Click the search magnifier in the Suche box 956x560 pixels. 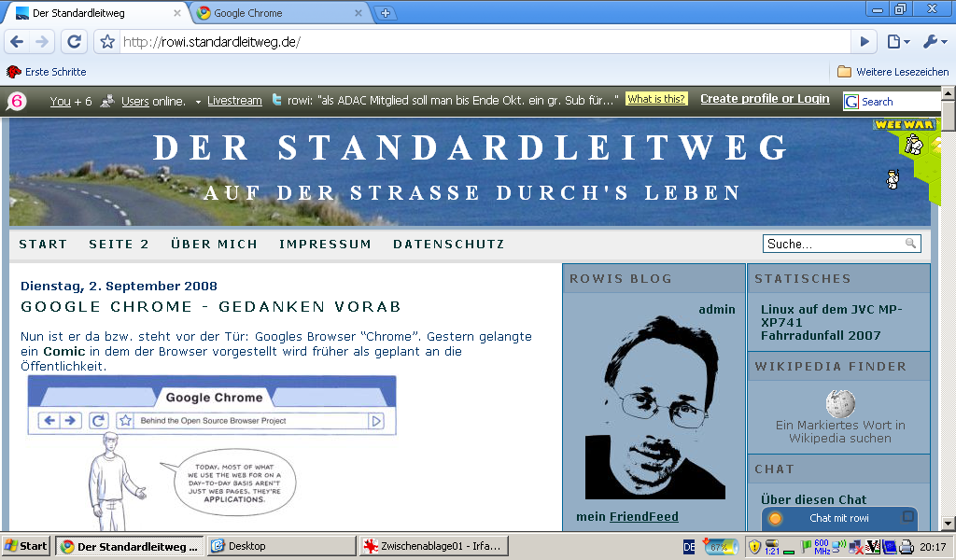[910, 244]
